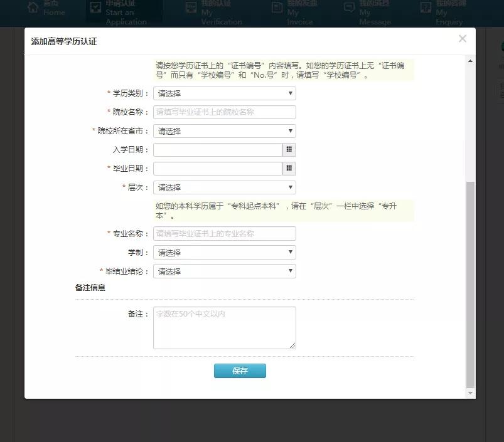Open the calendar picker for 入学日期
Screen dimensions: 504x442
pyautogui.click(x=289, y=149)
